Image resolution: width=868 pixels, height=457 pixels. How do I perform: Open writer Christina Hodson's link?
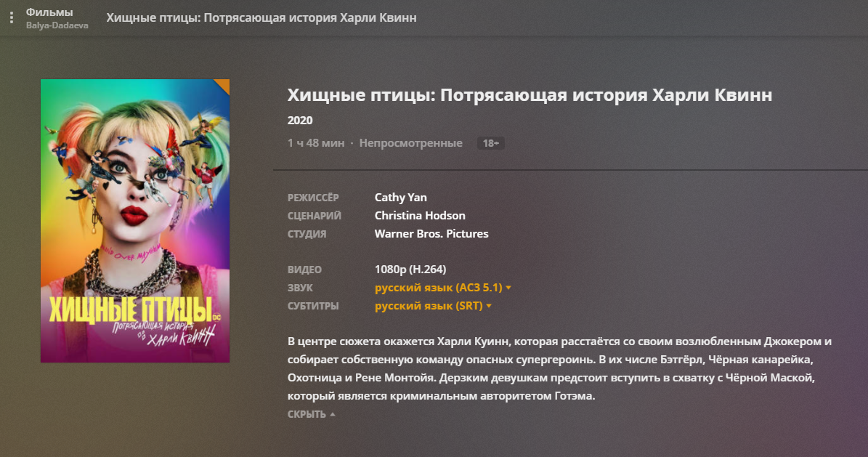(x=420, y=216)
